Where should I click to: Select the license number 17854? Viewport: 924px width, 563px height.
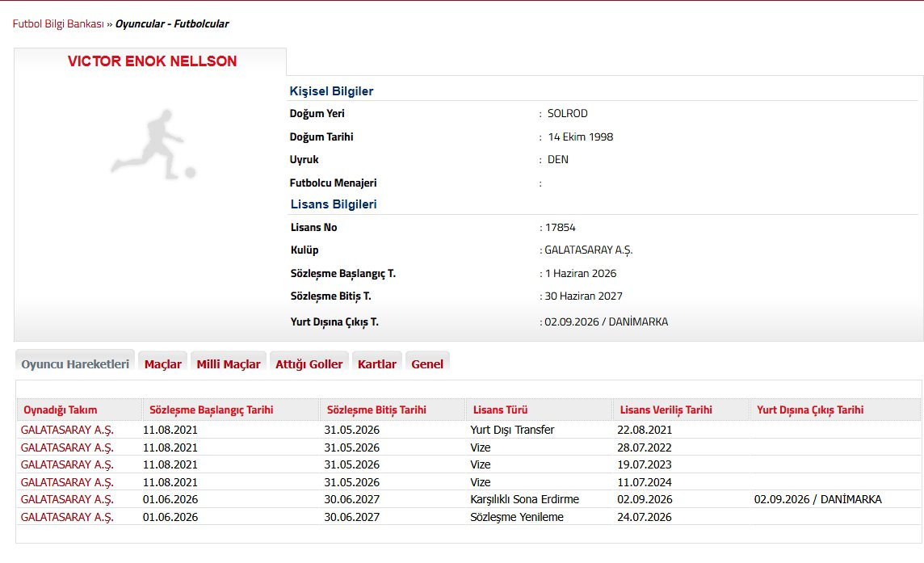(x=560, y=228)
